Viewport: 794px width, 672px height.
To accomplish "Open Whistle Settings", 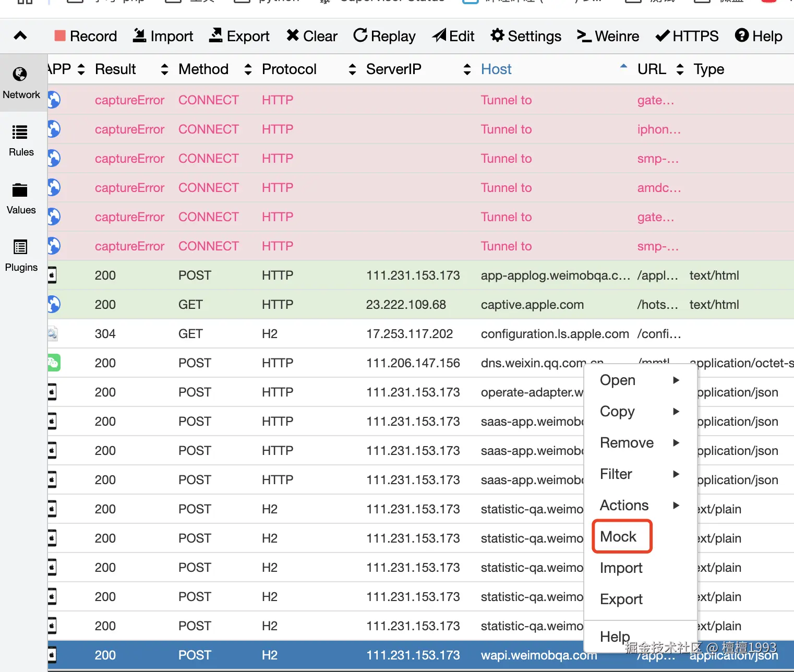I will pyautogui.click(x=526, y=36).
